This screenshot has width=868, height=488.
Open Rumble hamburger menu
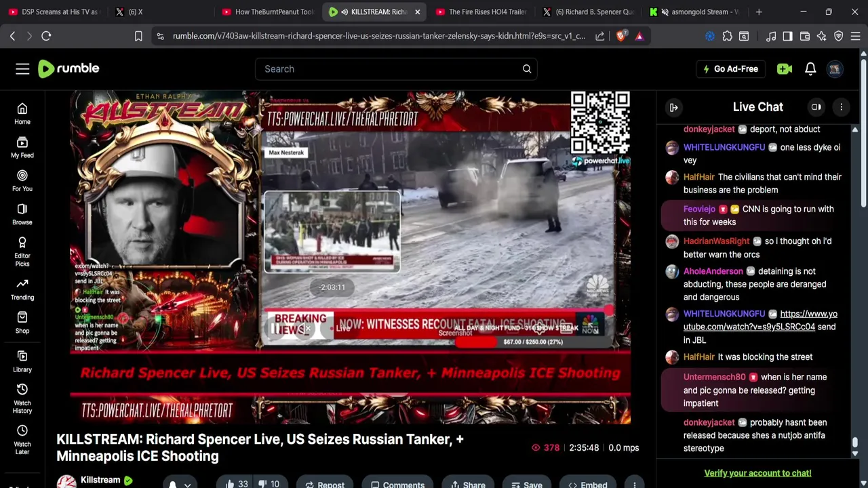click(x=22, y=68)
